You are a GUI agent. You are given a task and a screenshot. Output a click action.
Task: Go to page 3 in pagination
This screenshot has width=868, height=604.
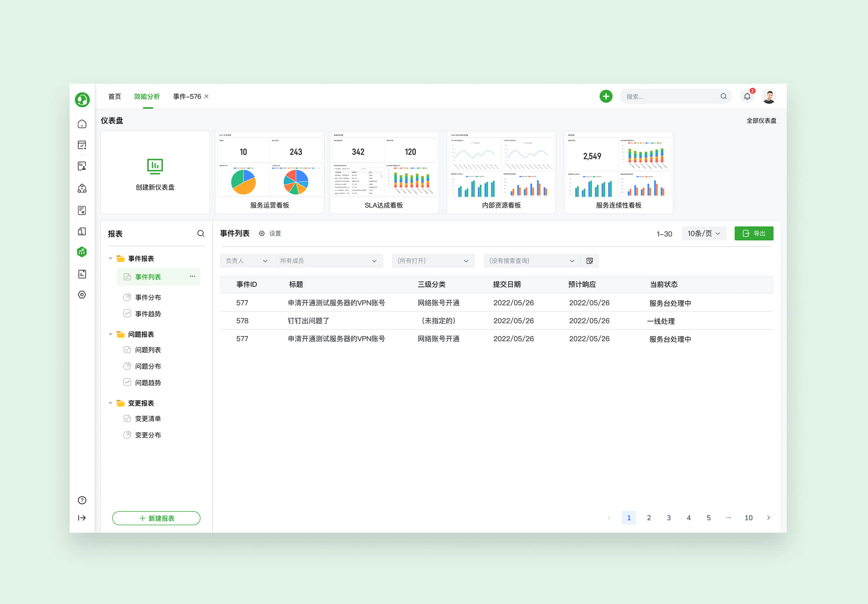(x=669, y=518)
